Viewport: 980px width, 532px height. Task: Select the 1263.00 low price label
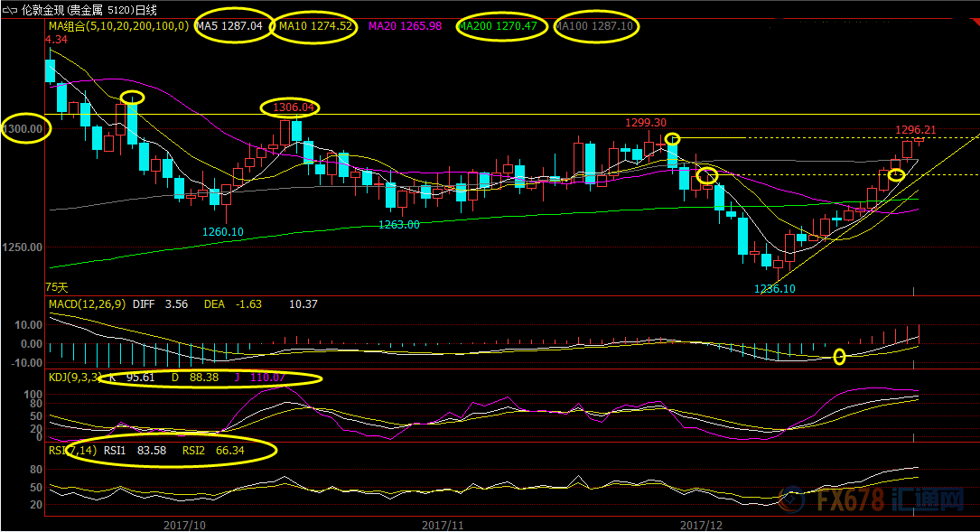pos(398,225)
